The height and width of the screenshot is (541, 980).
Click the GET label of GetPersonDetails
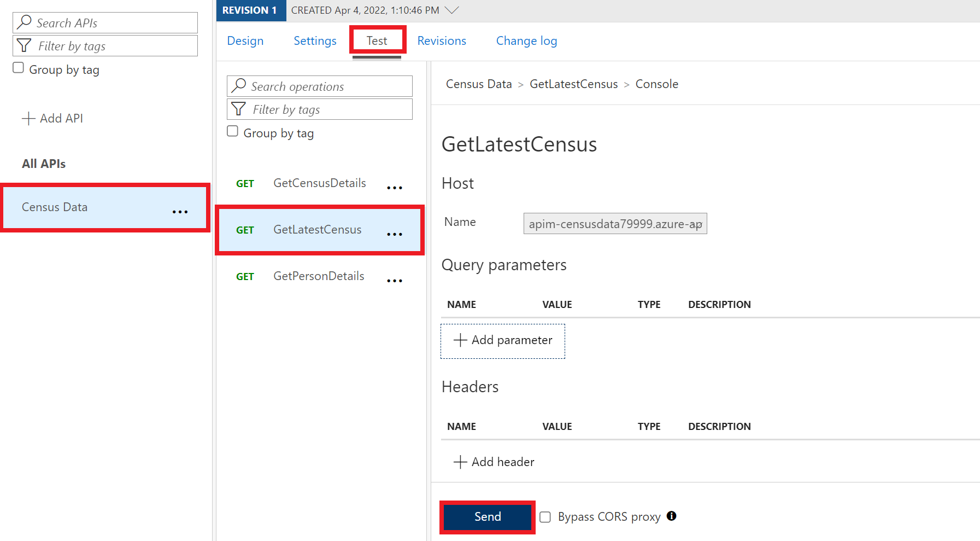(x=245, y=277)
